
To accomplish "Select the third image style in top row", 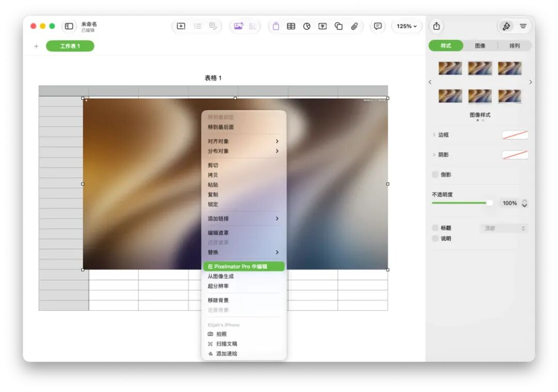I will pos(509,68).
